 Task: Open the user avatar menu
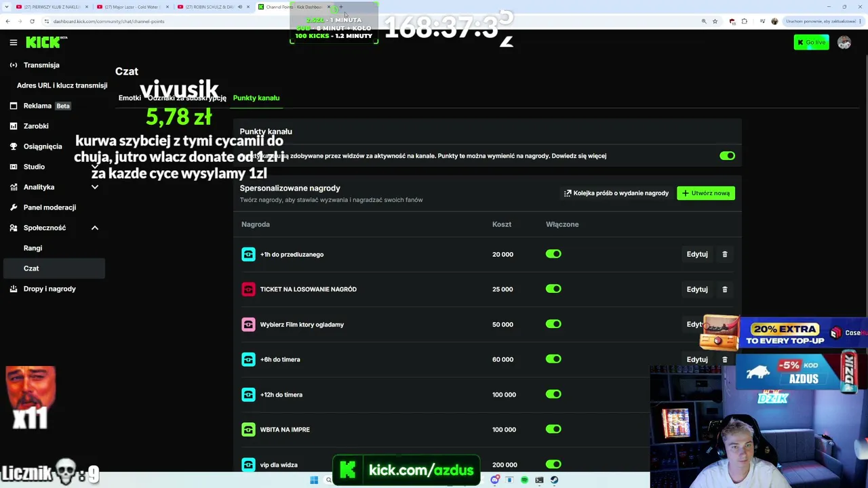(x=844, y=42)
